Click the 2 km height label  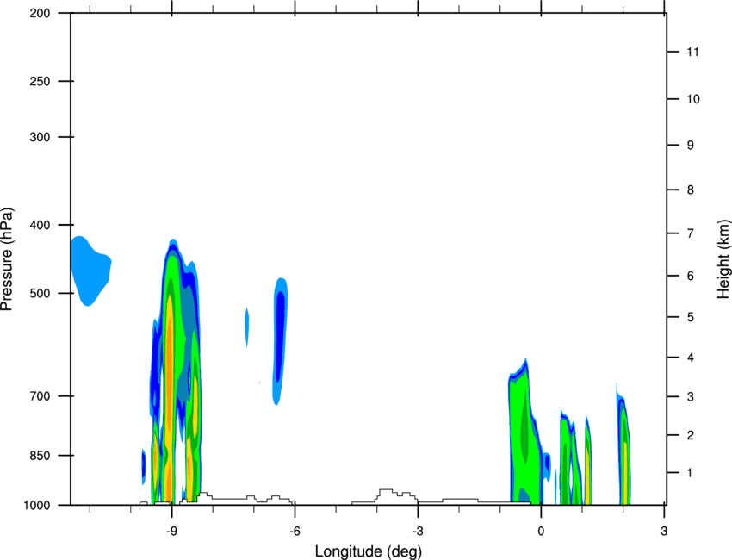(691, 435)
